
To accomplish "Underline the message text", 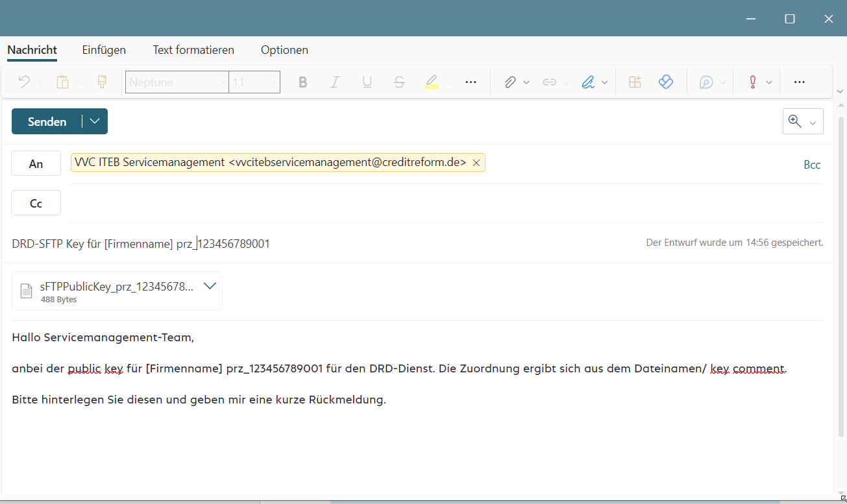I will (x=367, y=82).
